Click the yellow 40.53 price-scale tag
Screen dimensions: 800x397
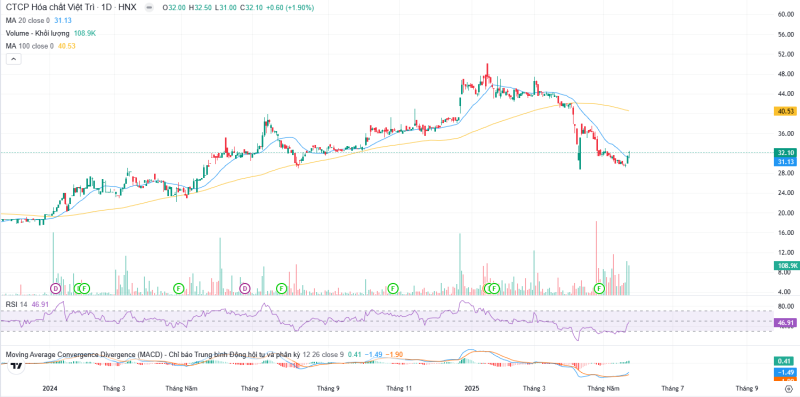point(785,111)
